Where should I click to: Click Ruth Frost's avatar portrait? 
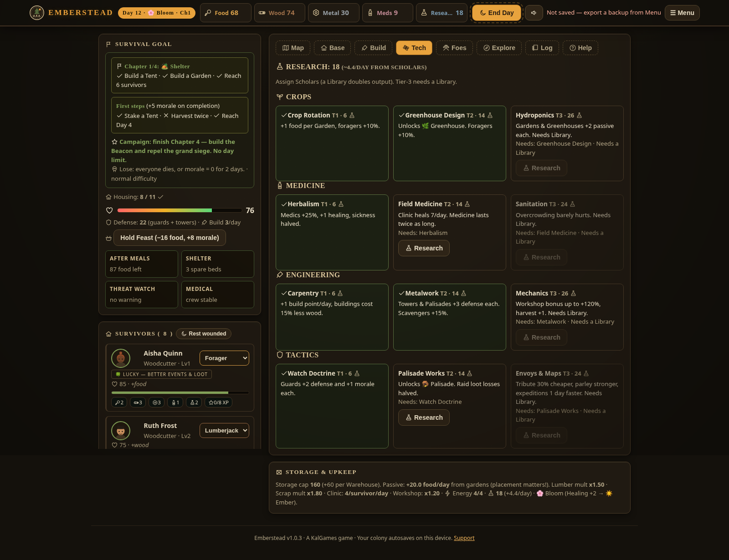tap(121, 431)
